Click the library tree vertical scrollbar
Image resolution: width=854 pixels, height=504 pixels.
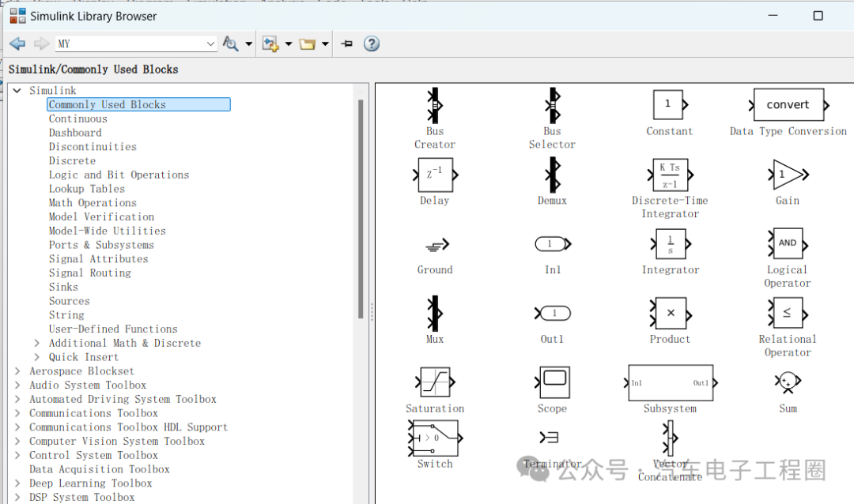[360, 209]
